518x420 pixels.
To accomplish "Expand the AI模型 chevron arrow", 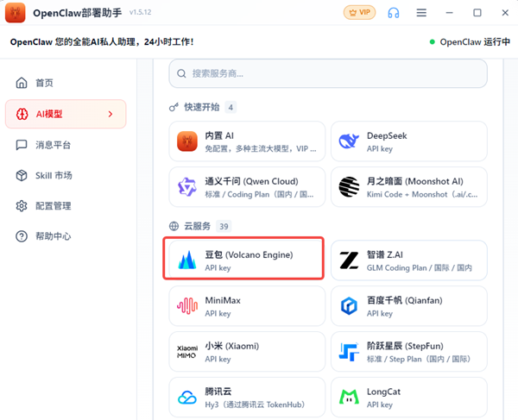I will point(111,114).
